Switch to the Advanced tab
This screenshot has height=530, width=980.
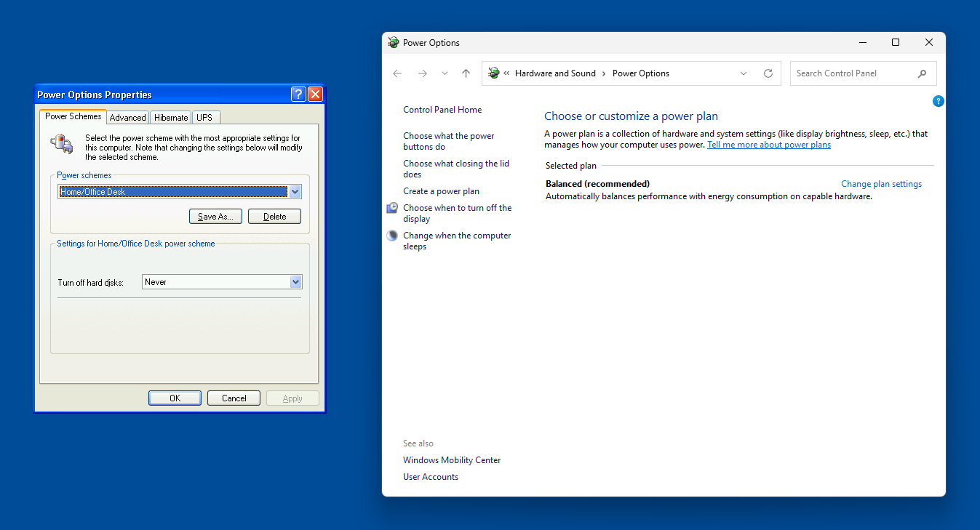128,118
